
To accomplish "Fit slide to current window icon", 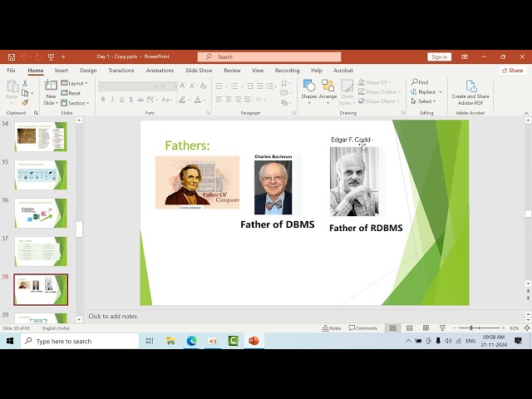I will tap(527, 328).
